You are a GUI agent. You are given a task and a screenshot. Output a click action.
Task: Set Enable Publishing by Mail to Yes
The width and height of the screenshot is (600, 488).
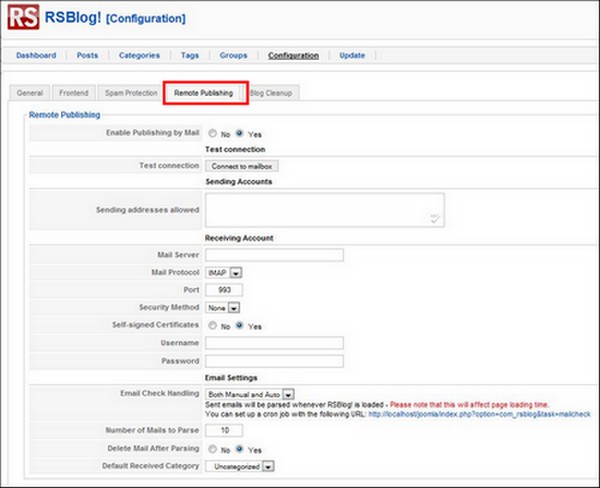point(240,133)
